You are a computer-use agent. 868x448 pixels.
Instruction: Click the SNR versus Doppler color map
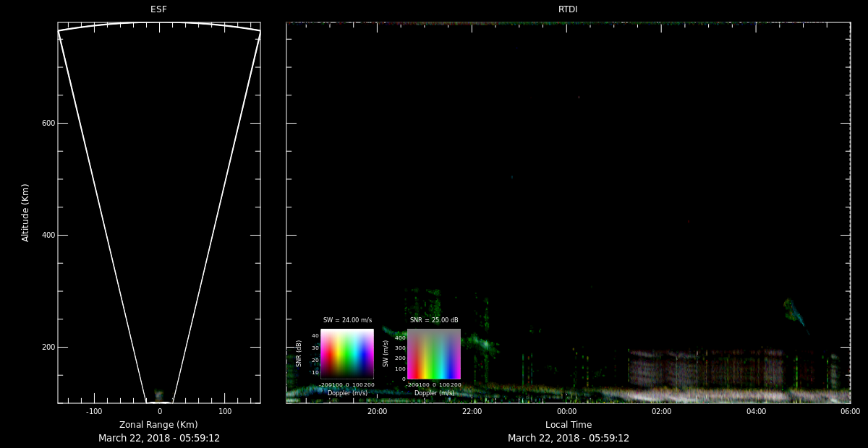point(347,354)
